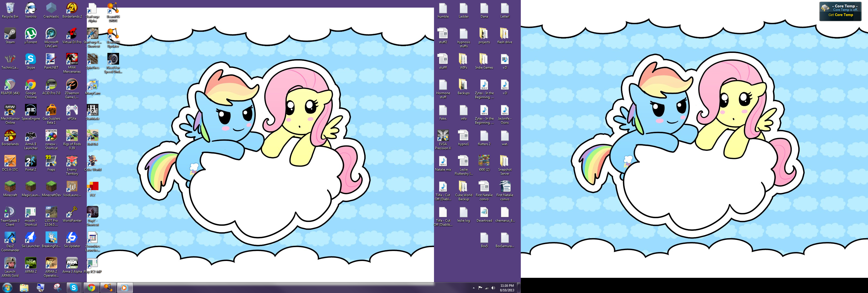The width and height of the screenshot is (868, 293).
Task: Open the t000 (2) image file
Action: click(x=484, y=164)
